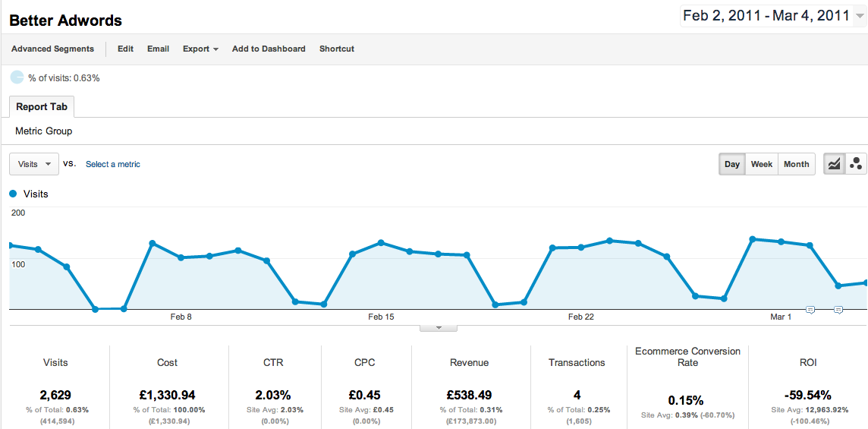Screen dimensions: 868x429
Task: Click the visits percentage pie icon
Action: (17, 77)
